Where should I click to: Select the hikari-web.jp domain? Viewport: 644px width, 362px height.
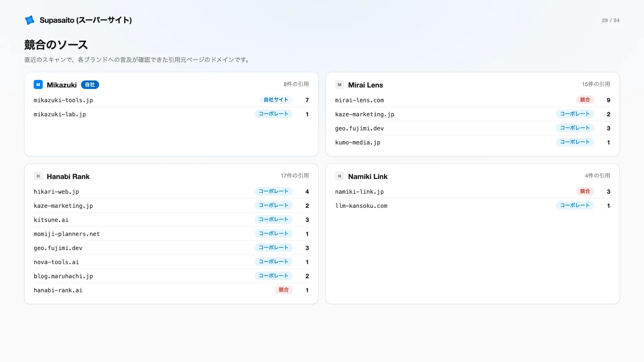click(56, 192)
